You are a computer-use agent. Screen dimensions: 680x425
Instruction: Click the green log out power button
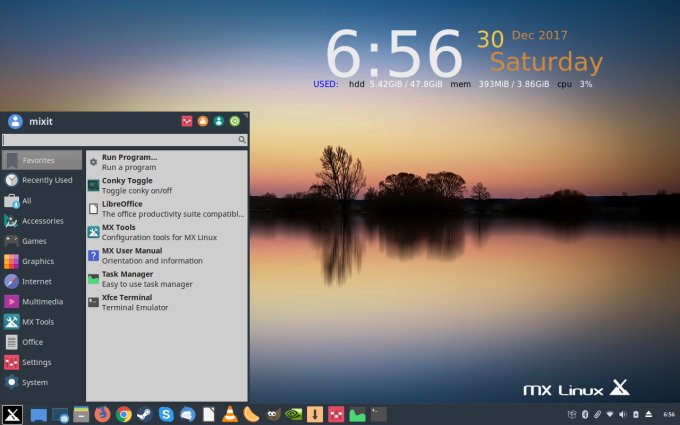point(235,122)
